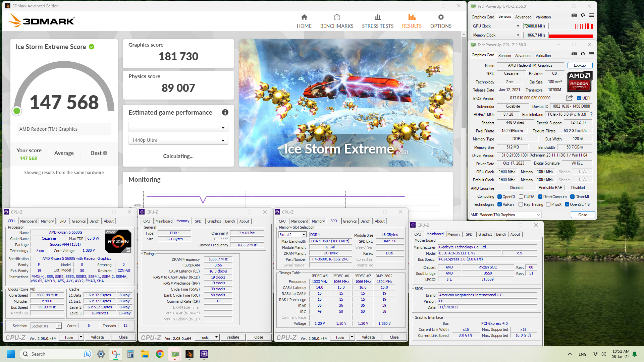644x362 pixels.
Task: Expand the Tools arrow in the CPU-Z SPD window
Action: click(352, 337)
